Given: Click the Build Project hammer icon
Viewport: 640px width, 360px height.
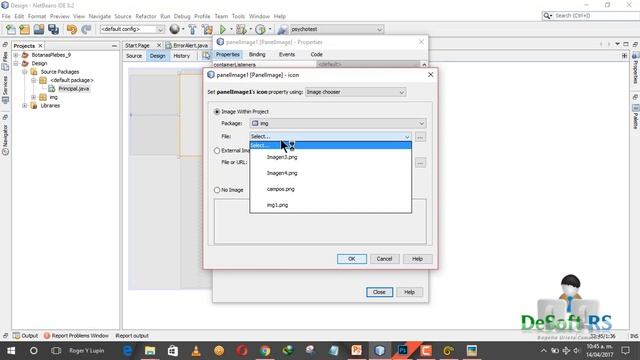Looking at the screenshot, I should pyautogui.click(x=192, y=29).
